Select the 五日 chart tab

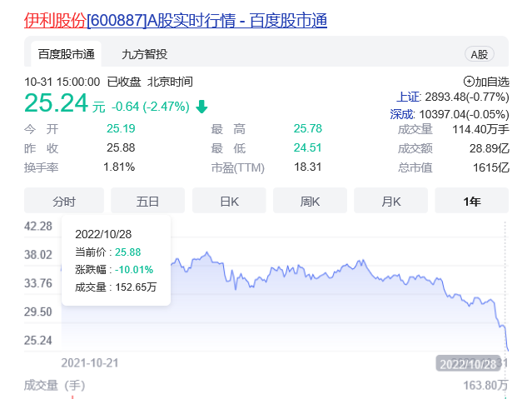click(147, 202)
